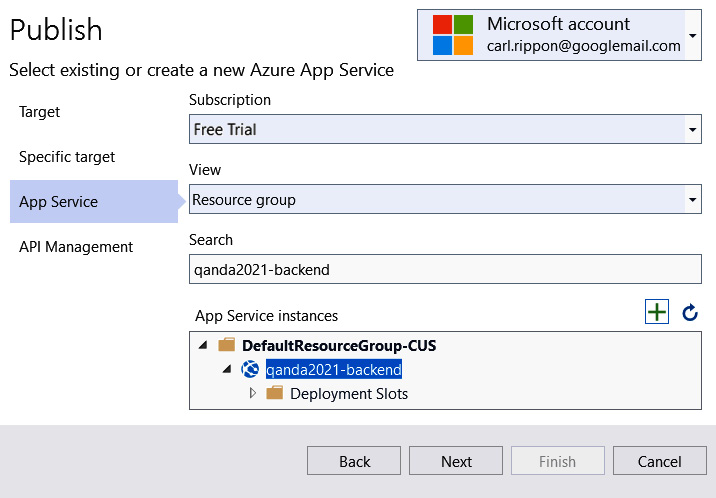Image resolution: width=716 pixels, height=498 pixels.
Task: Open the Subscription dropdown showing Free Trial
Action: 445,129
